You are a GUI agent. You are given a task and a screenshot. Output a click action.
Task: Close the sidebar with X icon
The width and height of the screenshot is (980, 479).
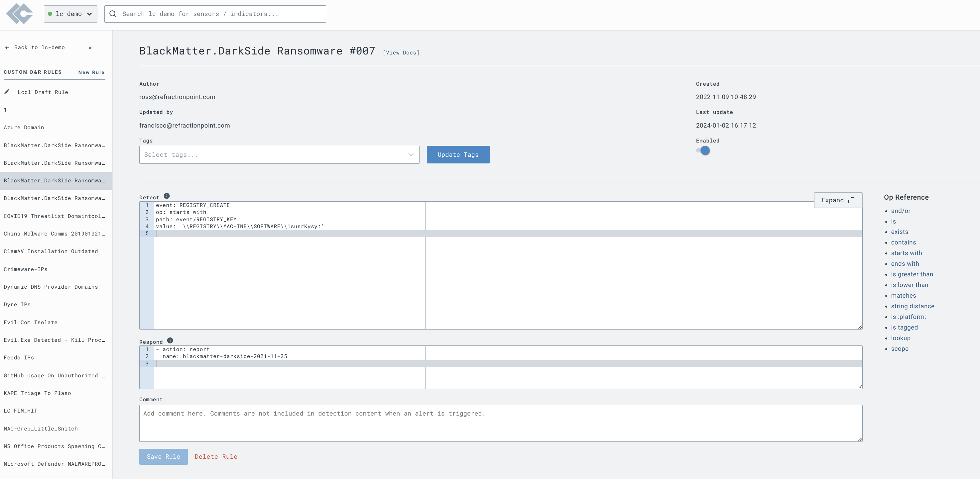[90, 48]
